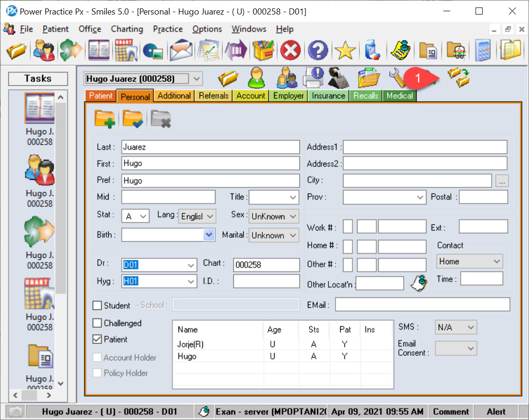Open the File menu
The height and width of the screenshot is (420, 529).
click(x=26, y=29)
